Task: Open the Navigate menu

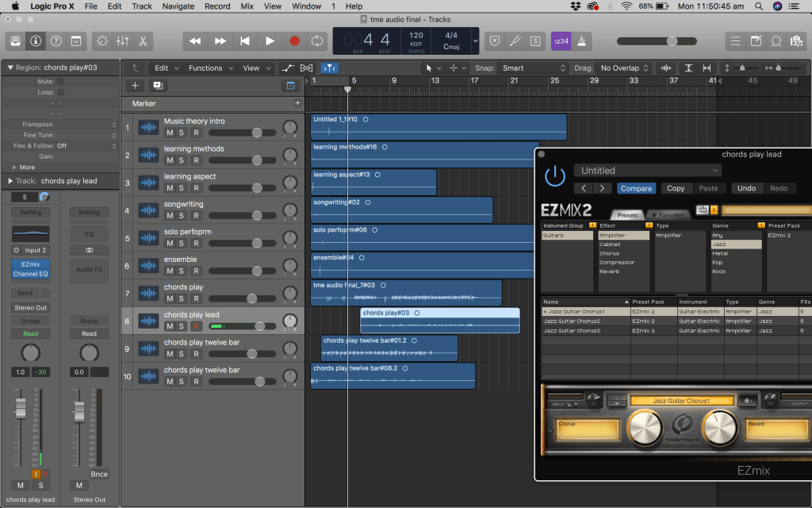Action: (178, 6)
